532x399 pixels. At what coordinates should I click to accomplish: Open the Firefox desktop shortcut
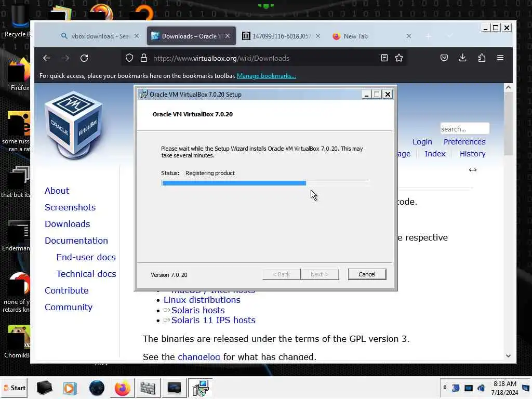19,75
